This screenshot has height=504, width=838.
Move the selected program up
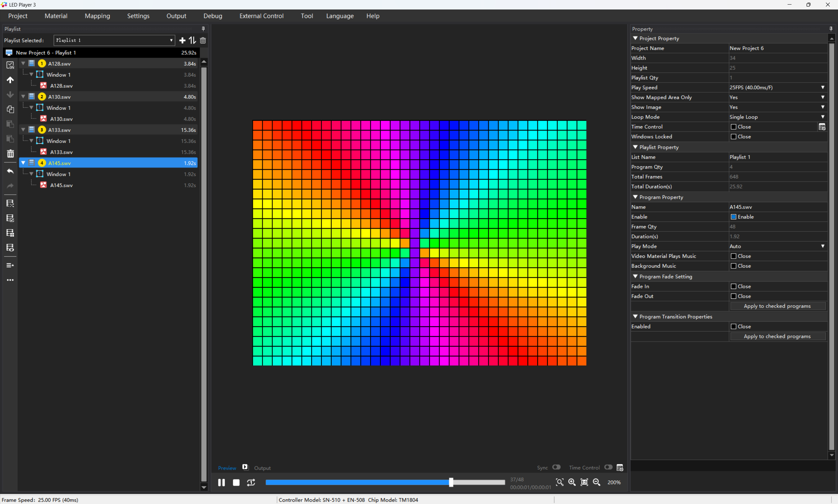(x=10, y=80)
